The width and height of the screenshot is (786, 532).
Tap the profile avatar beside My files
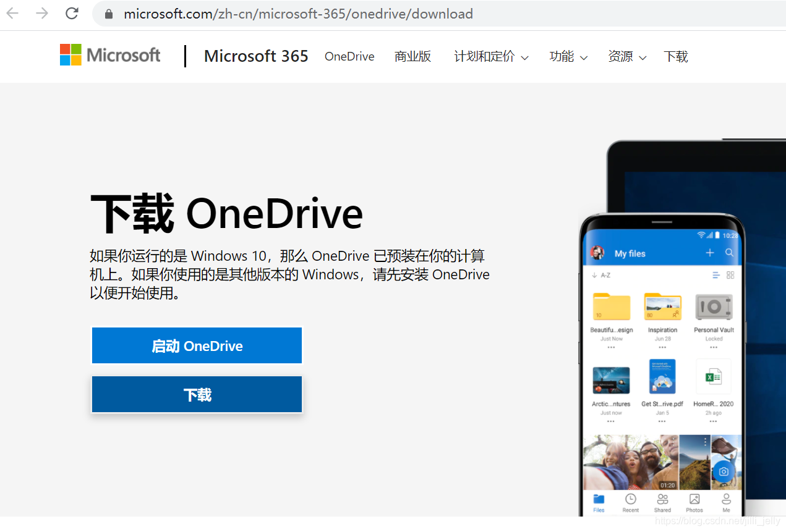click(x=597, y=253)
